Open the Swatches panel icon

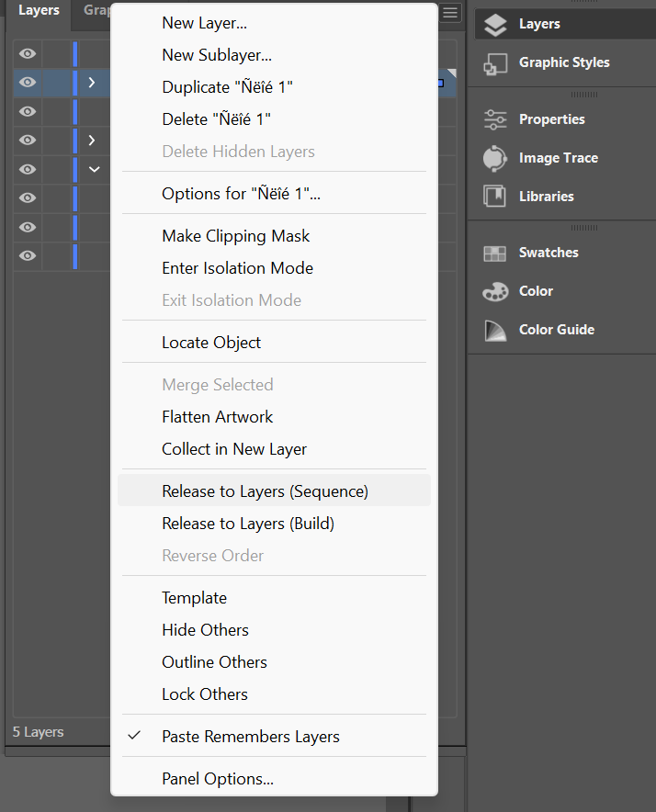coord(495,254)
